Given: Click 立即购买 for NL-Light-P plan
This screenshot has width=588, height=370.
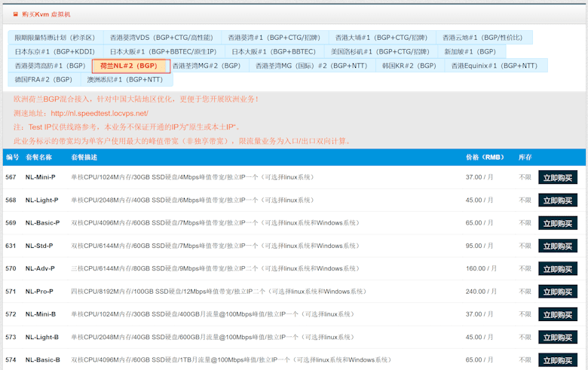Looking at the screenshot, I should coord(558,200).
